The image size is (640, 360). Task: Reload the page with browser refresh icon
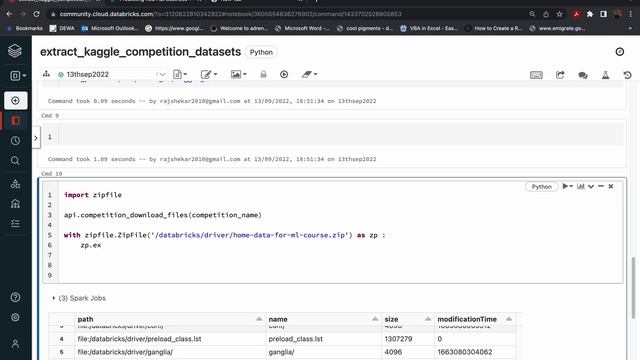click(36, 14)
